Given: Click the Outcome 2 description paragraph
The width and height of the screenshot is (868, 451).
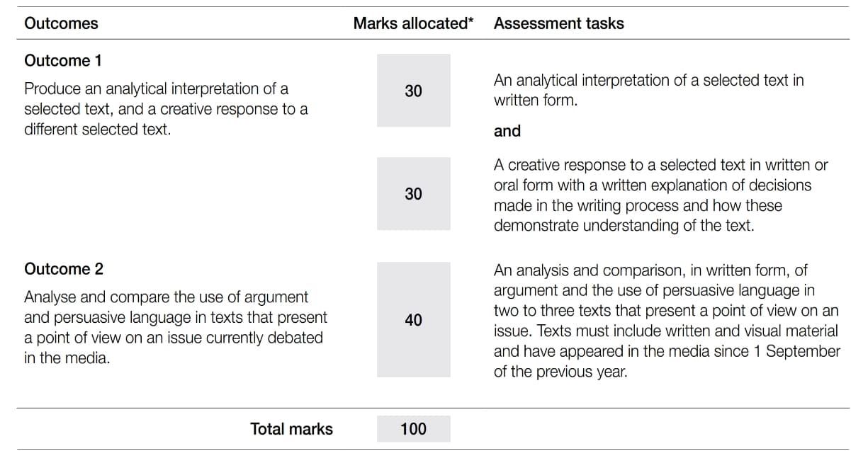Looking at the screenshot, I should 176,327.
